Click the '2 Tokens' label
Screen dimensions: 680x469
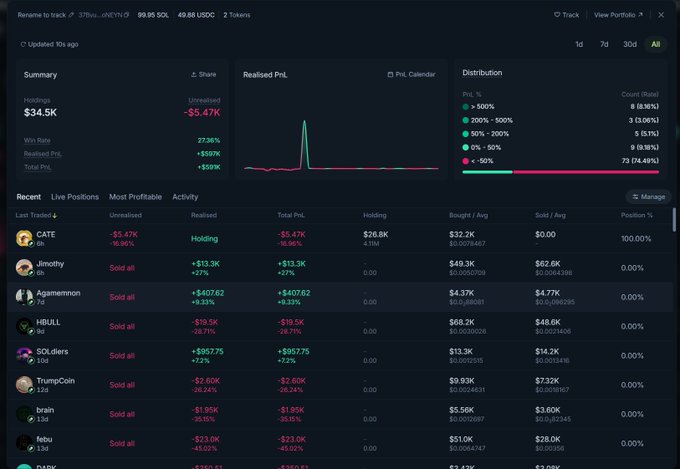(x=237, y=15)
